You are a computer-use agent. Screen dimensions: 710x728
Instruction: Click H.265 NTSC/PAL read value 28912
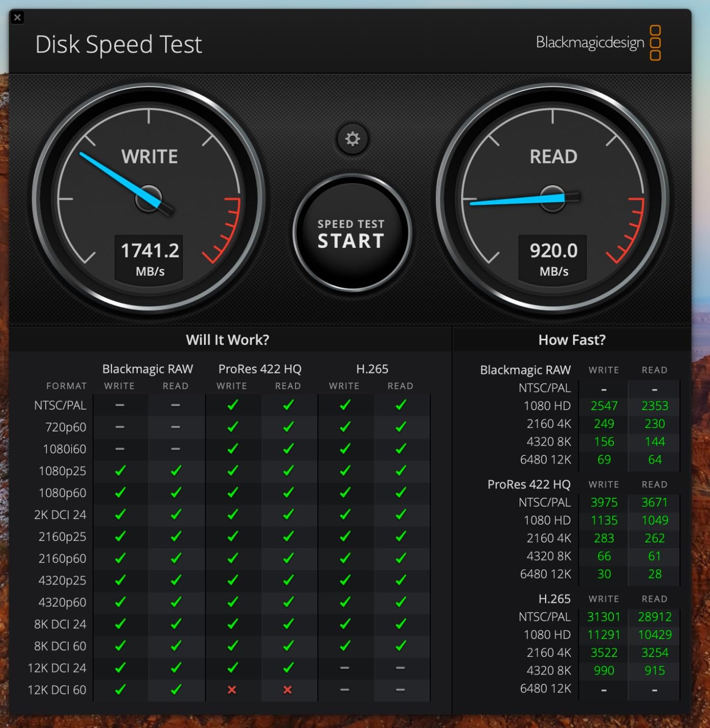coord(655,617)
